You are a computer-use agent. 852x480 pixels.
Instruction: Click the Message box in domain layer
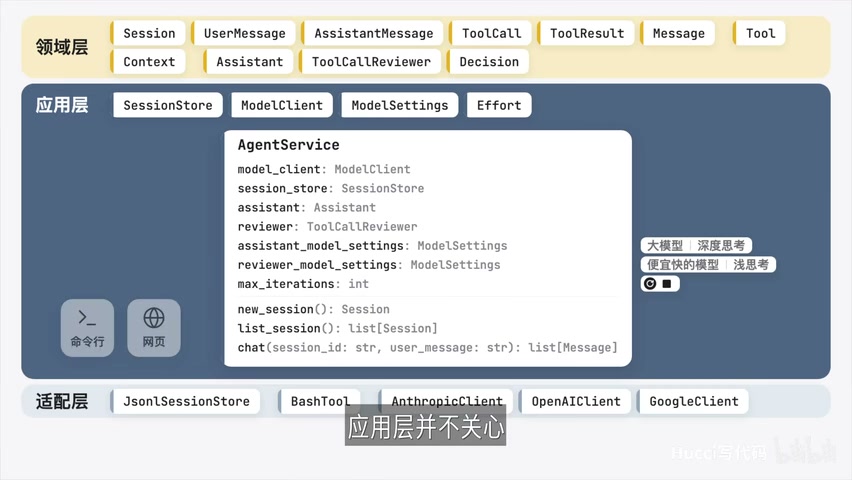pos(678,33)
